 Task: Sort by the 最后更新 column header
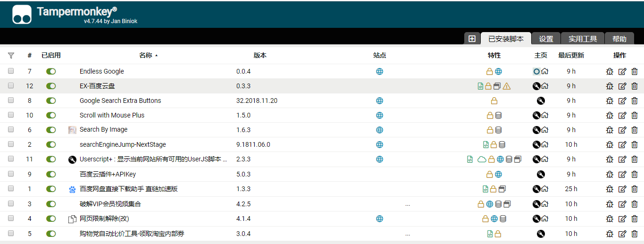[x=571, y=55]
